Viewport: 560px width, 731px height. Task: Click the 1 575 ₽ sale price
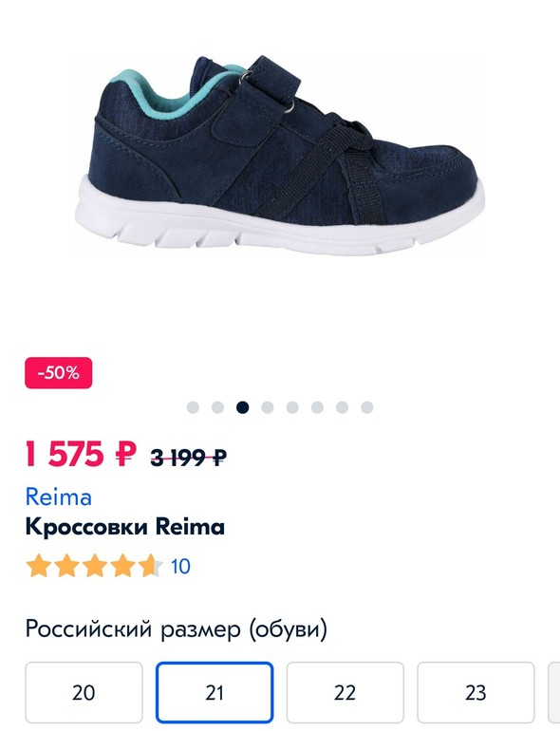pos(81,455)
